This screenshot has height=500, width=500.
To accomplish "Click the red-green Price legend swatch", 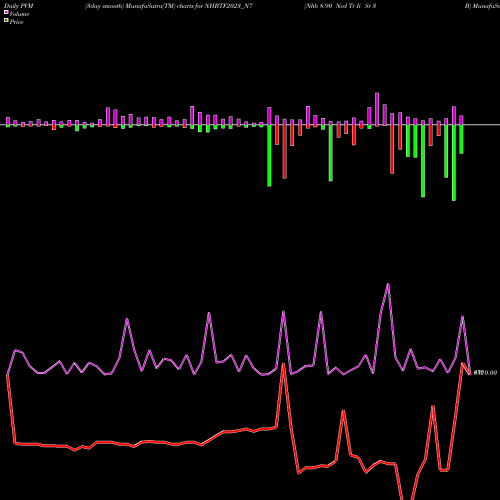I will (x=6, y=21).
